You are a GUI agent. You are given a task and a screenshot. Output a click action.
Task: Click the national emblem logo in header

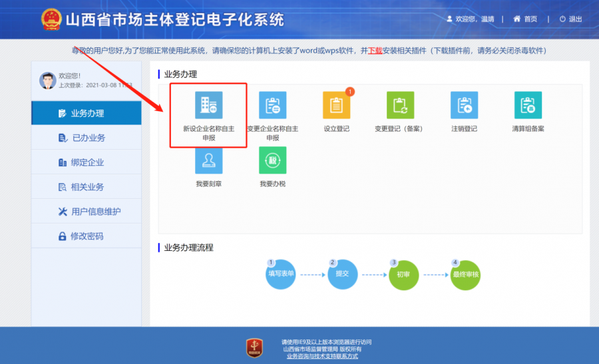pos(51,19)
